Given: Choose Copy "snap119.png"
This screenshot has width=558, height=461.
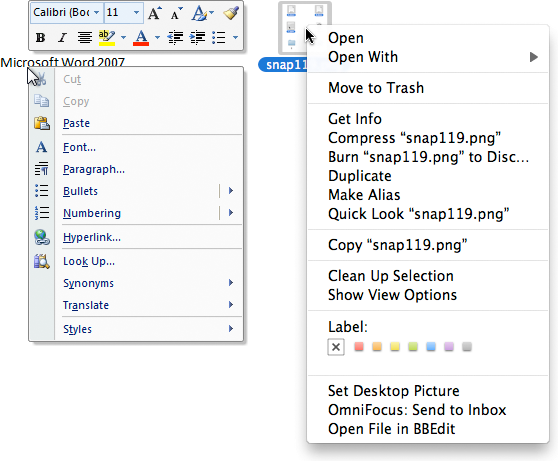Looking at the screenshot, I should pyautogui.click(x=398, y=245).
